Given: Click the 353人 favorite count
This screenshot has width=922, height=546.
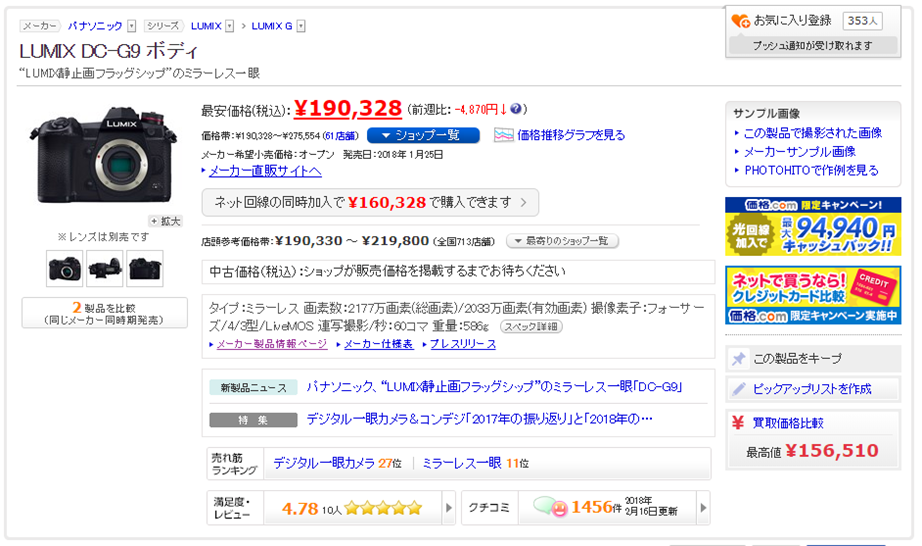Looking at the screenshot, I should click(862, 21).
